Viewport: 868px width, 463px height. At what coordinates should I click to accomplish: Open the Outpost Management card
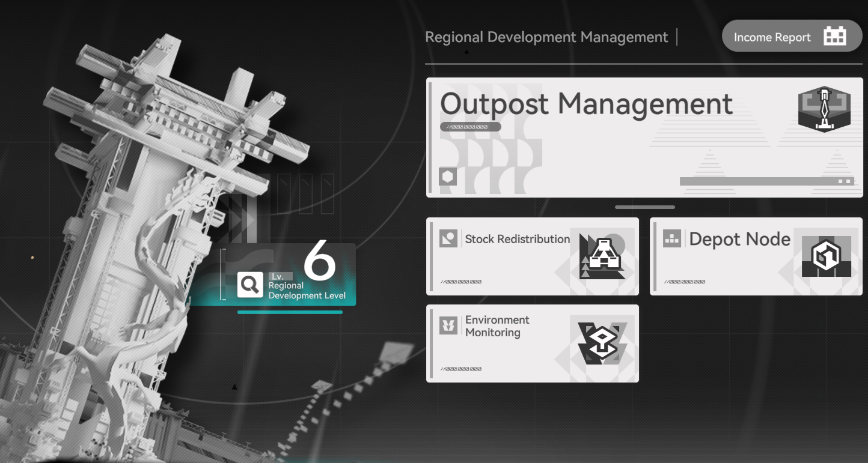point(644,138)
